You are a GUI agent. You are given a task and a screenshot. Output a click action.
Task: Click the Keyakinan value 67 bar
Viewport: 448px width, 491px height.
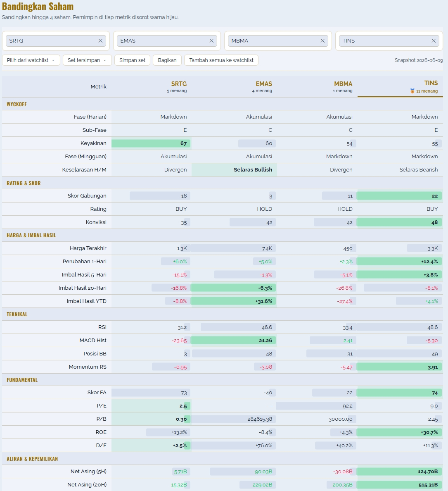click(151, 143)
